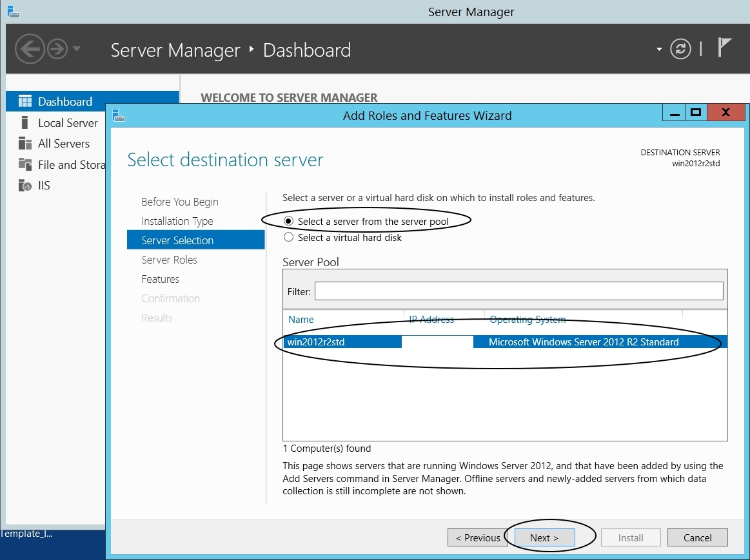Click the IIS sidebar icon

pyautogui.click(x=25, y=186)
